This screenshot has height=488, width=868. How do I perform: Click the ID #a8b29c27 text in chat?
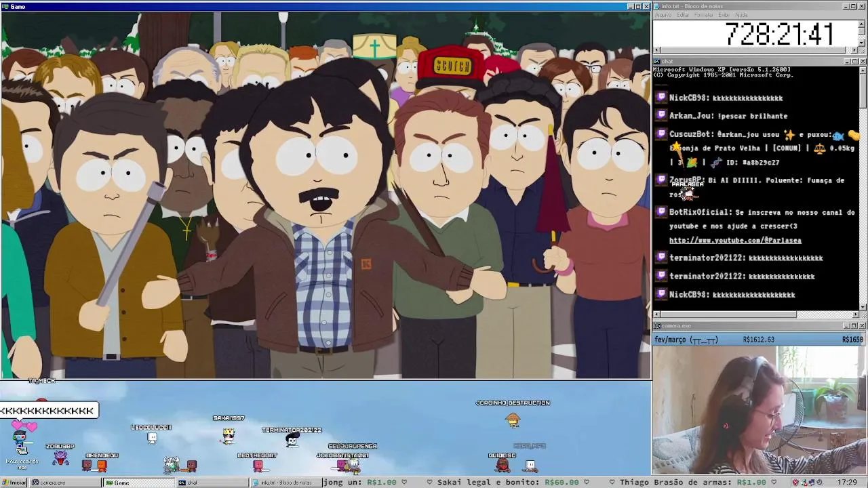click(751, 163)
